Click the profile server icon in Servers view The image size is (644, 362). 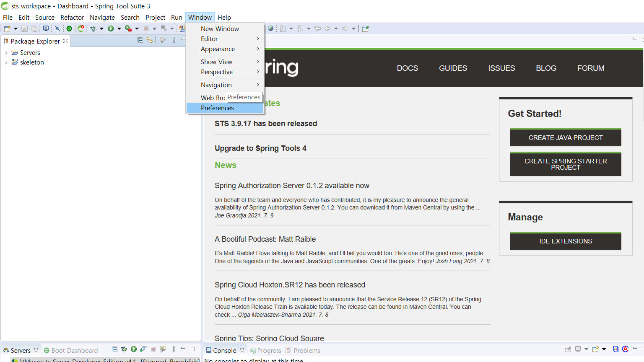pyautogui.click(x=143, y=349)
